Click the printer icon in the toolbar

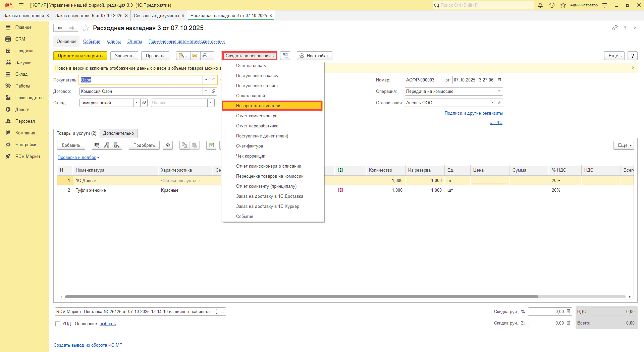[x=205, y=56]
